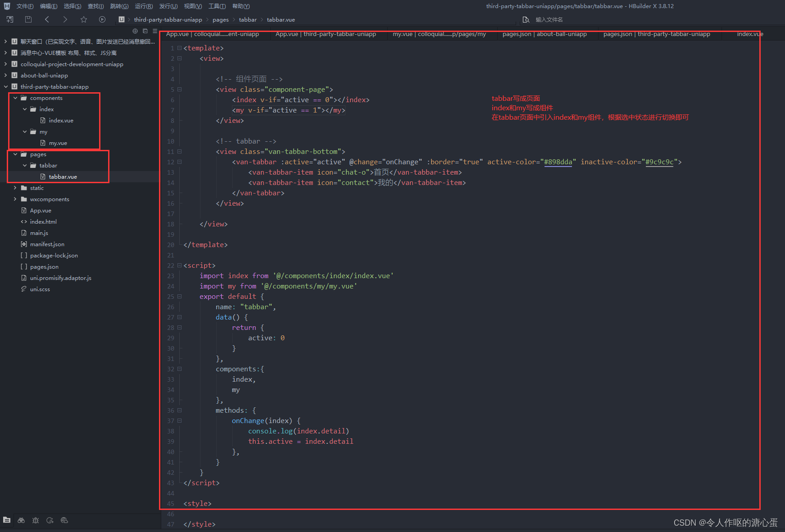Collapse the my folder under components
Screen dimensions: 785x532
25,132
